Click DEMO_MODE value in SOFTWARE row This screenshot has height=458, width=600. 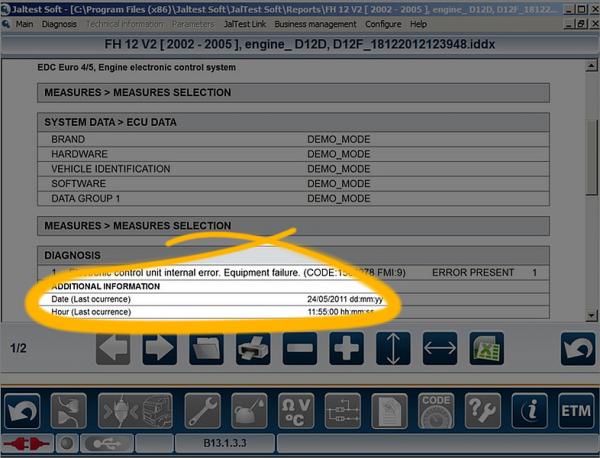(339, 184)
